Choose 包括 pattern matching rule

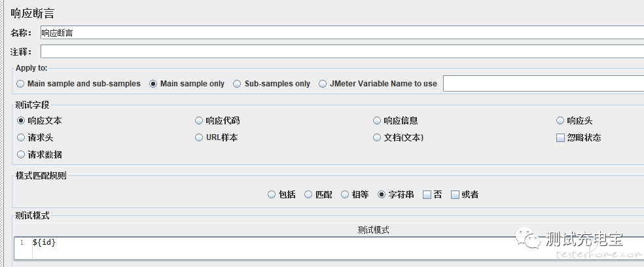281,195
